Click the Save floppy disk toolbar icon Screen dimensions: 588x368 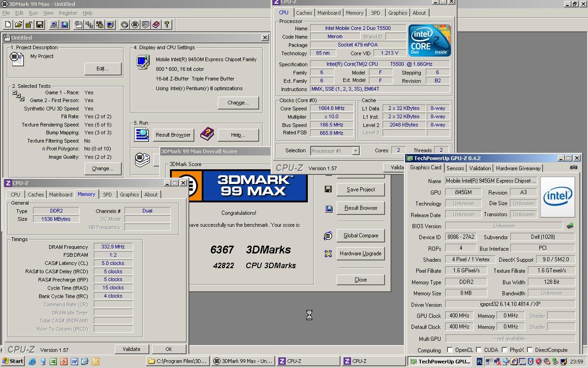click(x=40, y=24)
